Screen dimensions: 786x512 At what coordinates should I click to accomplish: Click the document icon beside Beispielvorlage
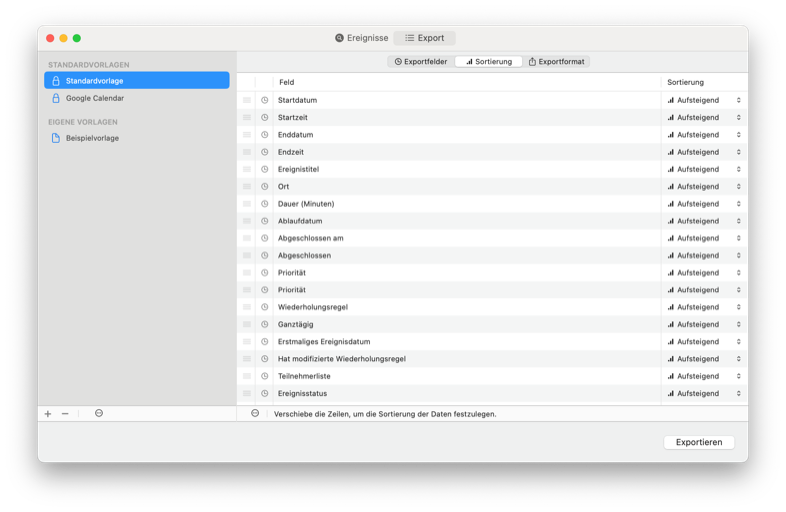pyautogui.click(x=56, y=138)
